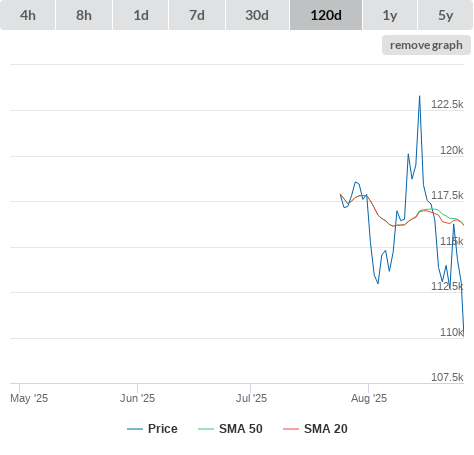Select the 4h time range tab
Viewport: 474px width, 455px height.
(x=28, y=15)
